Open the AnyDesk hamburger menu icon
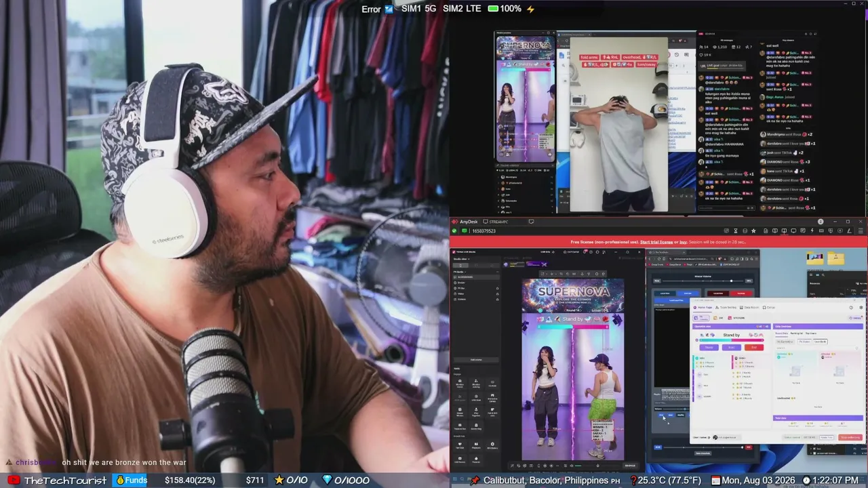The height and width of the screenshot is (488, 868). click(862, 231)
